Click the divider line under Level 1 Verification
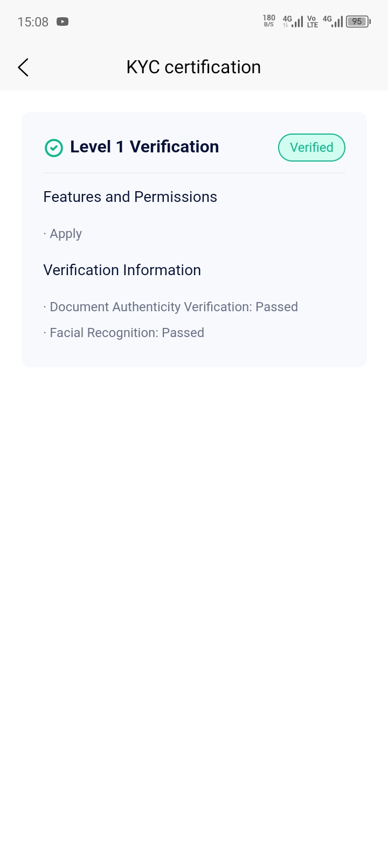 [194, 173]
